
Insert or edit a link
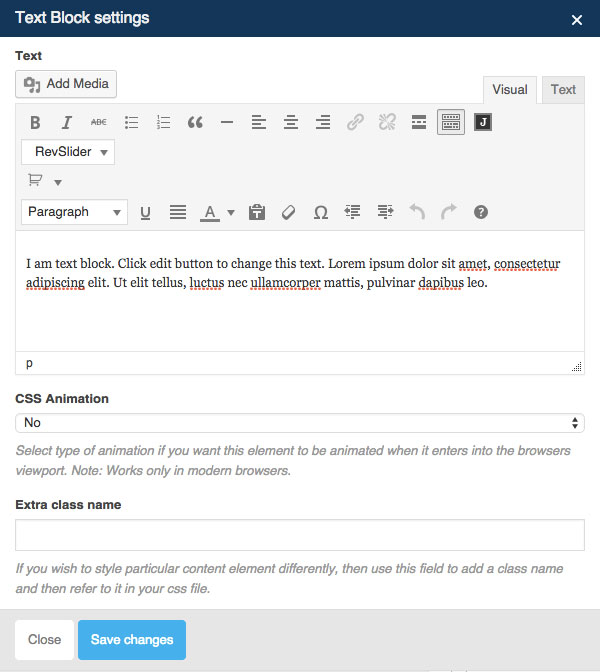(355, 123)
